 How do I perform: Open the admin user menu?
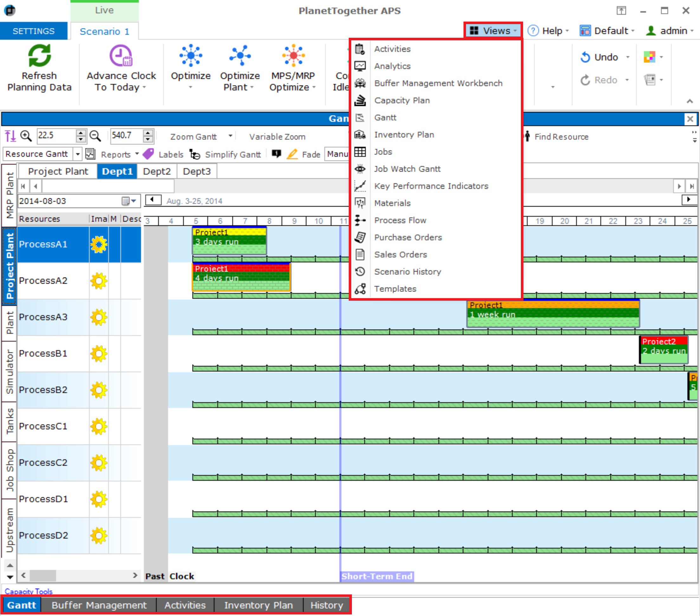pos(669,31)
